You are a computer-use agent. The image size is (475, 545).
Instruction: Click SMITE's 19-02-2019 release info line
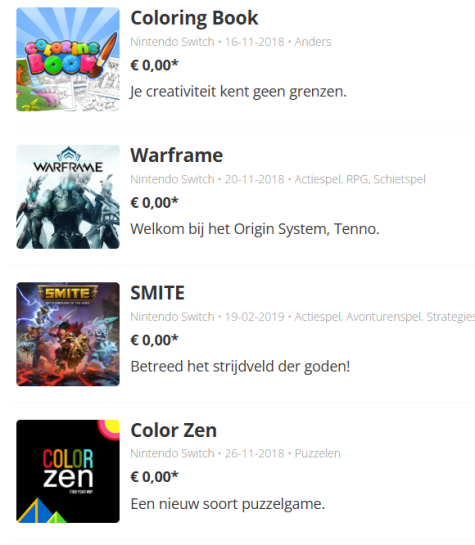click(303, 317)
